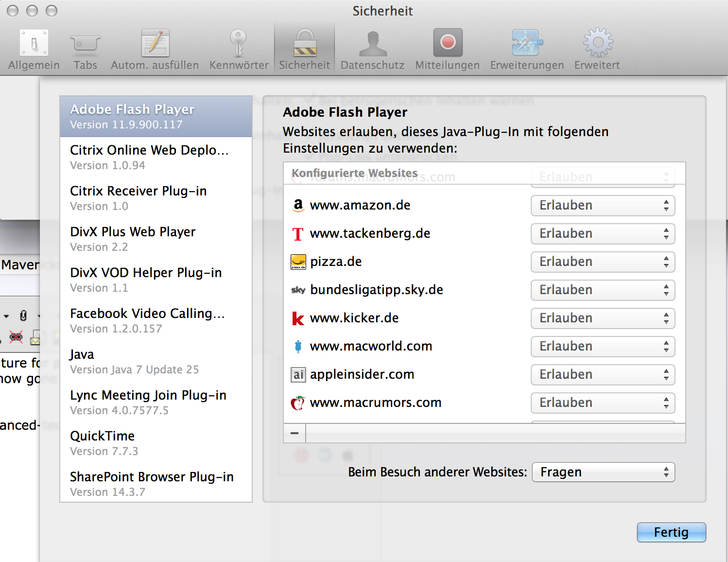Open permission dropdown for www.kicker.de
The height and width of the screenshot is (562, 728).
click(x=603, y=318)
